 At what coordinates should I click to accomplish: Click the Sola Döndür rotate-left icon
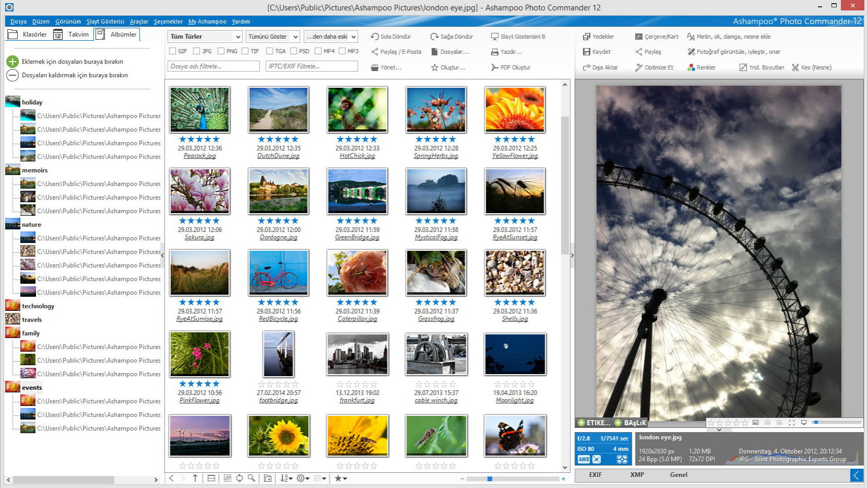(x=374, y=37)
